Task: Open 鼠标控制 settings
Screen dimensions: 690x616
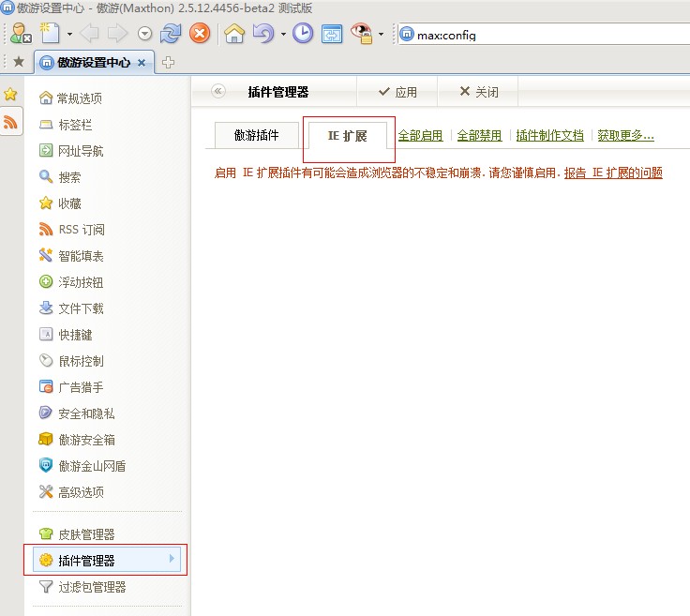Action: pos(71,361)
